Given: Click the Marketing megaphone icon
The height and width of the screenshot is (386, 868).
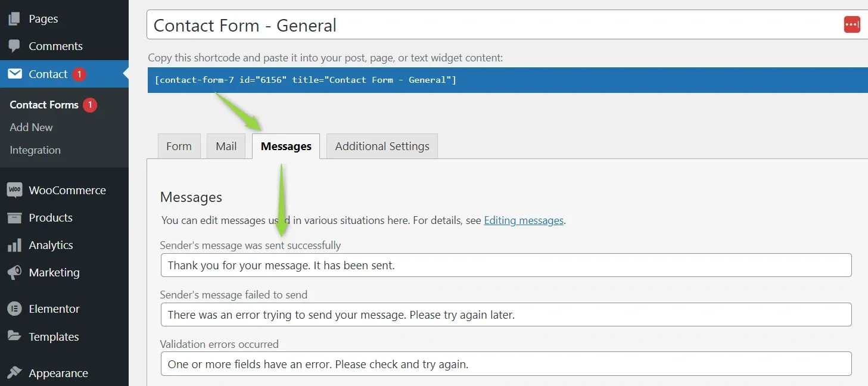Looking at the screenshot, I should 14,272.
